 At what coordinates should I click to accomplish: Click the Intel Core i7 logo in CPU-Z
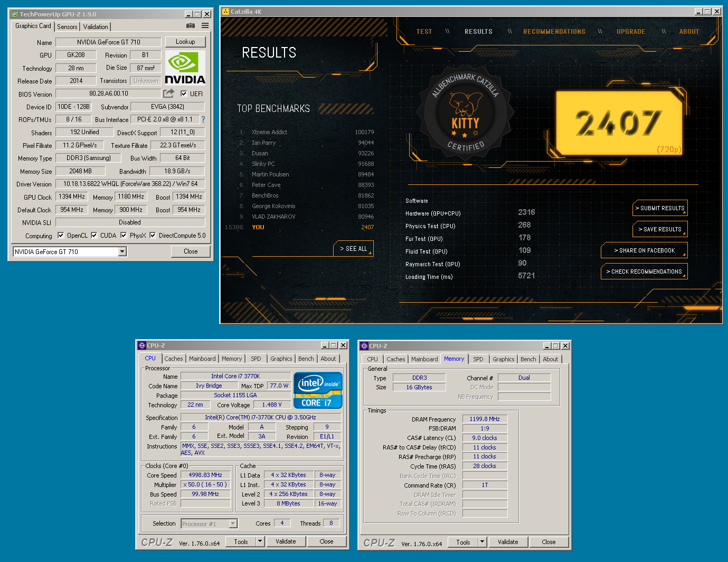pos(318,390)
